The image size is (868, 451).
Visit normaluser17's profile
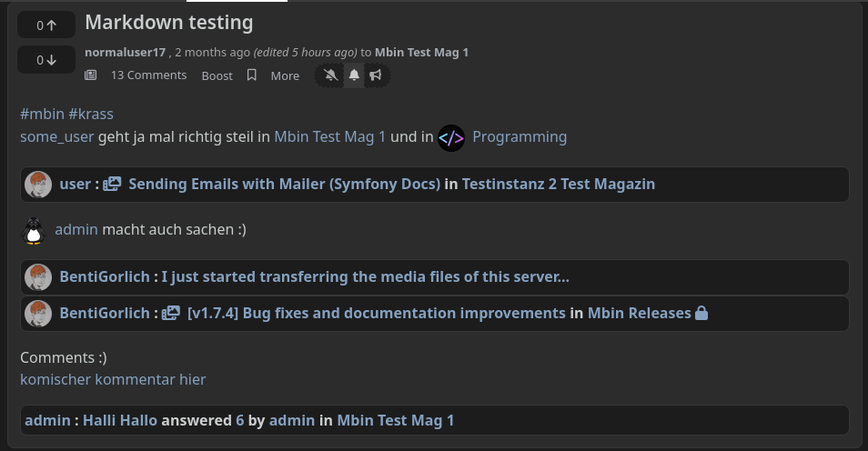pyautogui.click(x=126, y=53)
